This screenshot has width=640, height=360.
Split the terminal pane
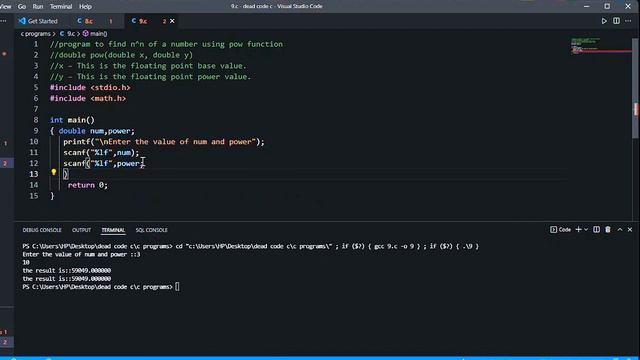[596, 230]
